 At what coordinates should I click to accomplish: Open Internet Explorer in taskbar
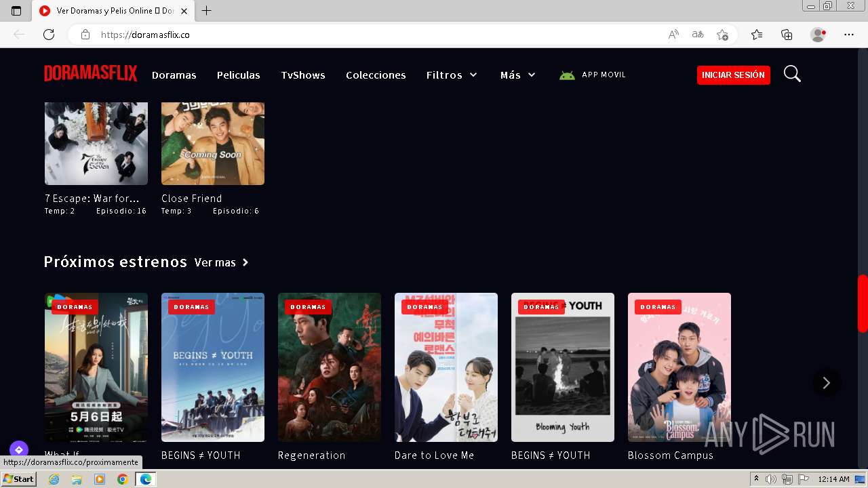point(54,479)
